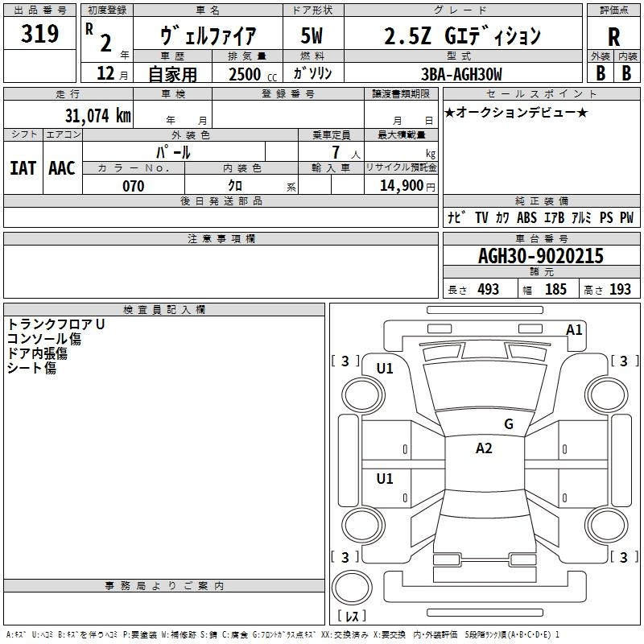
Task: Click the A1 damage mark on front bumper
Action: tap(574, 330)
